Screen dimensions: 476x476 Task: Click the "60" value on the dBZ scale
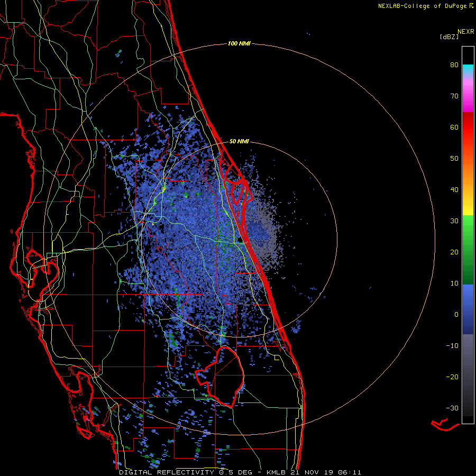[454, 127]
